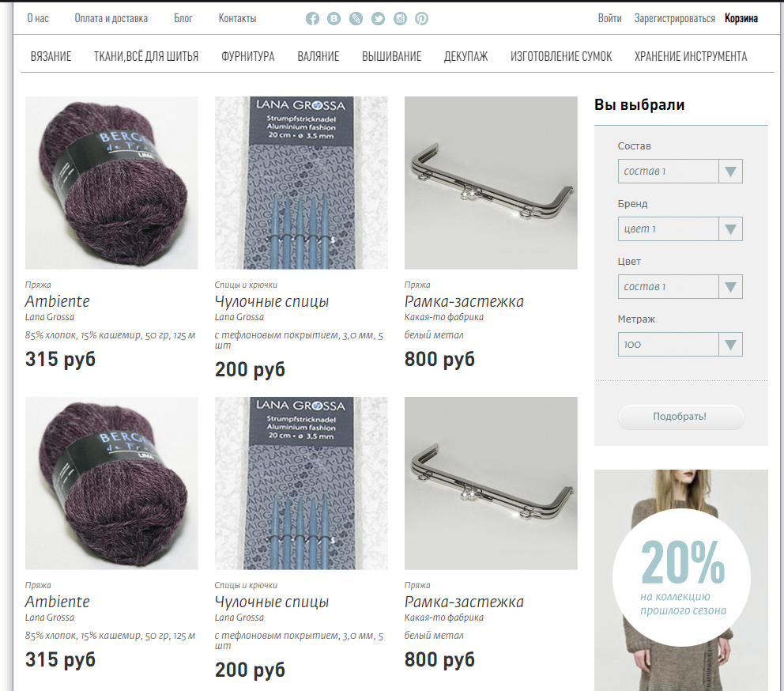This screenshot has width=784, height=691.
Task: Expand the Цвет dropdown arrow
Action: [730, 287]
